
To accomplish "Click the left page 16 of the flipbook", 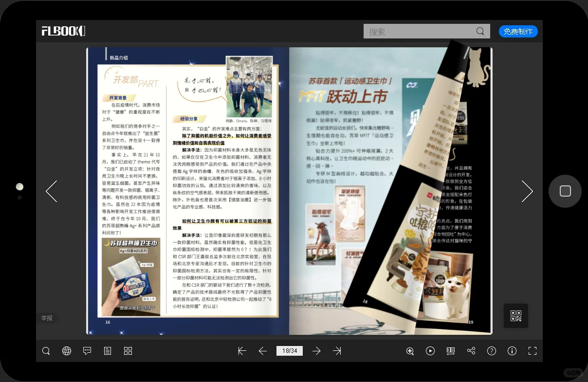I will (x=188, y=191).
